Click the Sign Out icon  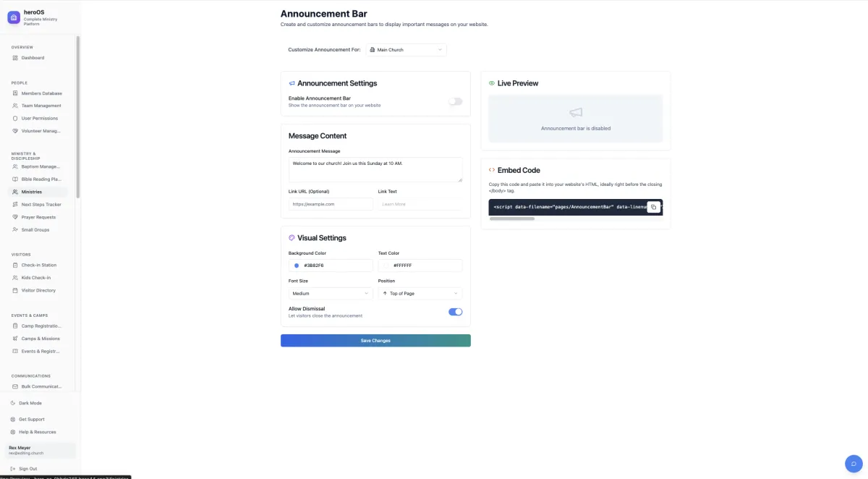click(13, 469)
